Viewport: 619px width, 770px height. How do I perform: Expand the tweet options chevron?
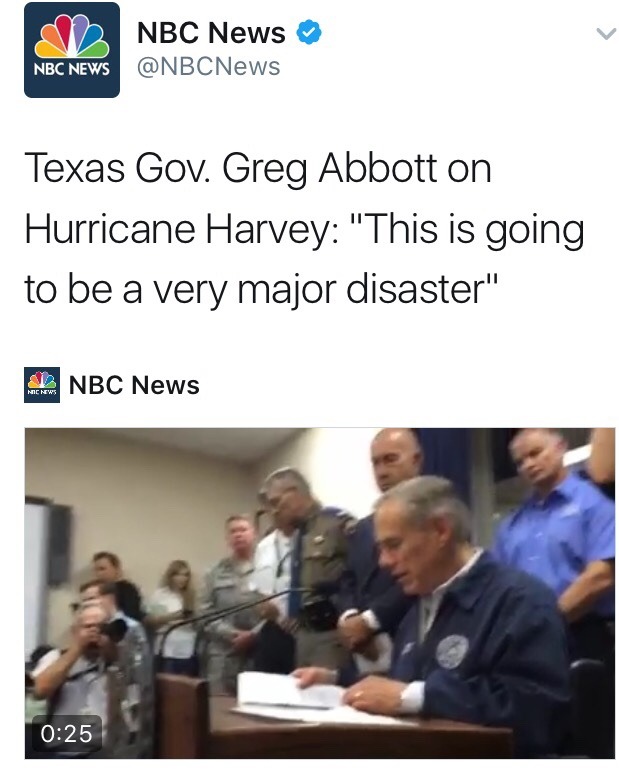pos(606,34)
